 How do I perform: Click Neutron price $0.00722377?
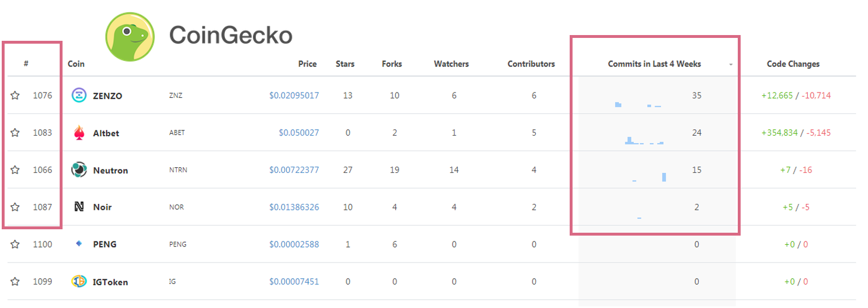tap(294, 170)
